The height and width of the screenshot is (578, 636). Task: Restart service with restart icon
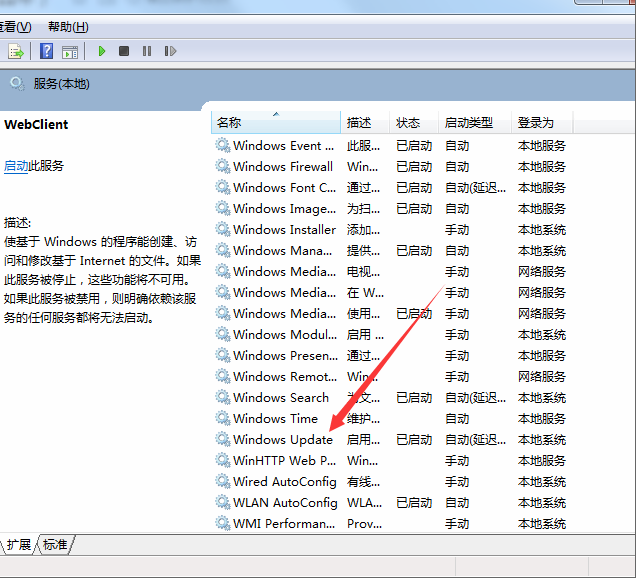point(170,51)
